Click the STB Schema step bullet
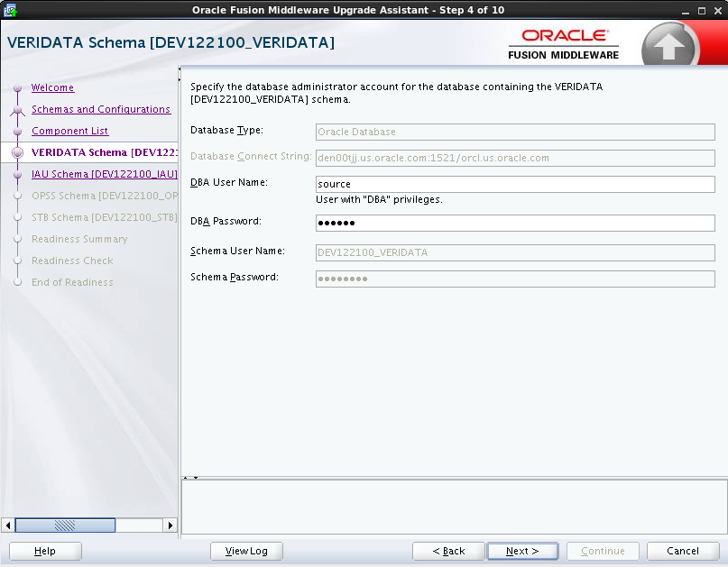Image resolution: width=728 pixels, height=567 pixels. click(x=18, y=217)
